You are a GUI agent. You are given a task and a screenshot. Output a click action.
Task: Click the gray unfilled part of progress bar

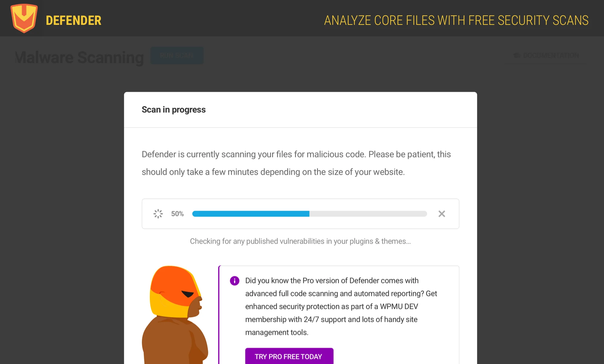tap(368, 214)
